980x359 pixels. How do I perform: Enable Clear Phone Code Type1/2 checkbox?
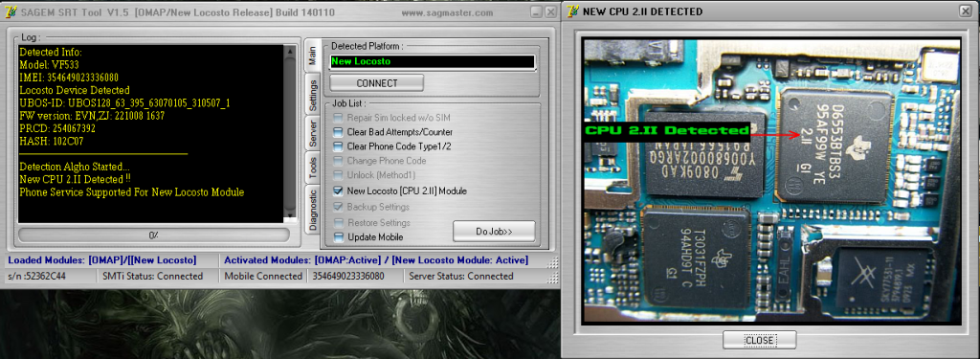point(338,146)
